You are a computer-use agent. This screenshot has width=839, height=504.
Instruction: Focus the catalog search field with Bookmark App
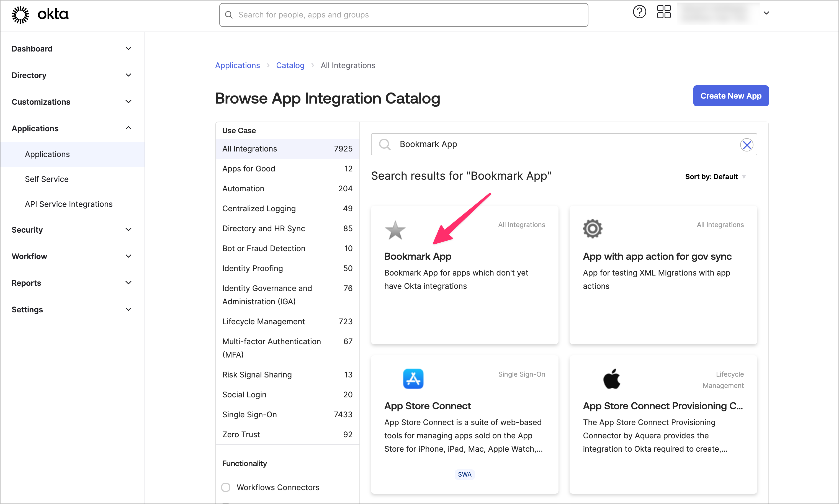pyautogui.click(x=564, y=144)
